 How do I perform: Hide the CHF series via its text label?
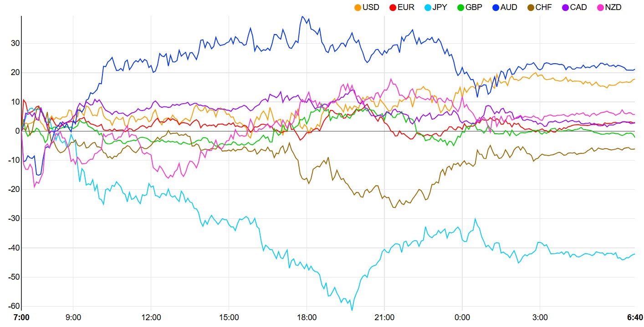pyautogui.click(x=543, y=7)
